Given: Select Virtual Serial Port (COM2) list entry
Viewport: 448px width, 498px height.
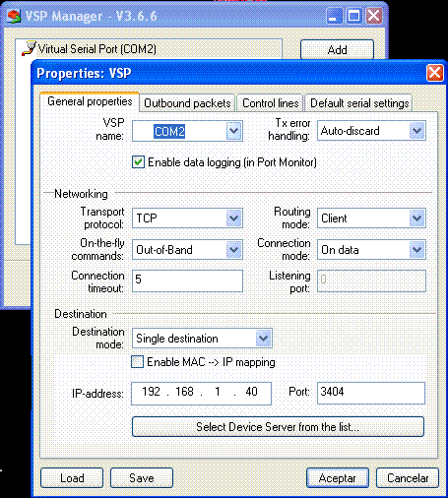Looking at the screenshot, I should 97,49.
